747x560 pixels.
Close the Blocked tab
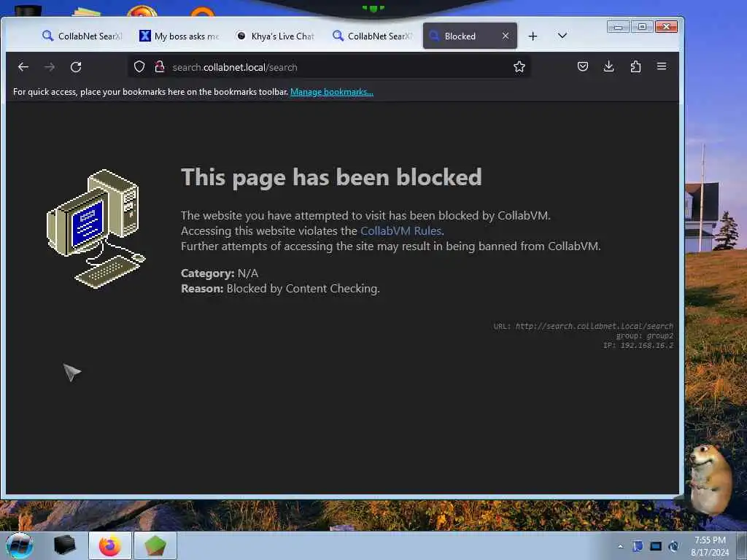pos(506,36)
